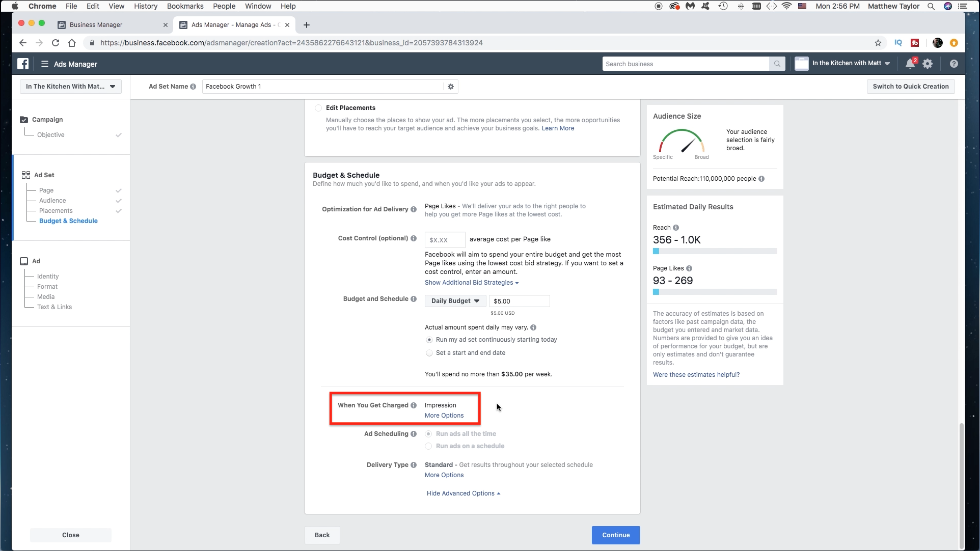The height and width of the screenshot is (551, 980).
Task: Click the Campaign checkmark icon
Action: (x=23, y=119)
